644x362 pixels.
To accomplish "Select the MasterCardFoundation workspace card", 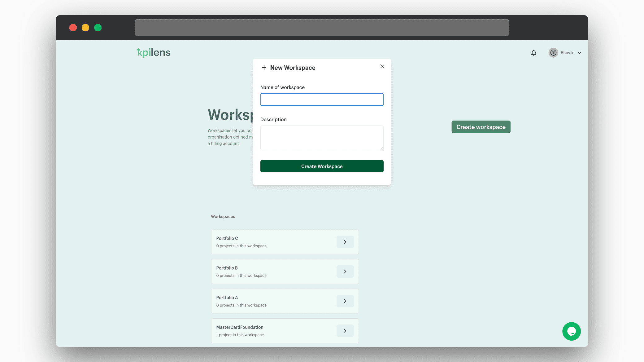I will click(x=272, y=331).
